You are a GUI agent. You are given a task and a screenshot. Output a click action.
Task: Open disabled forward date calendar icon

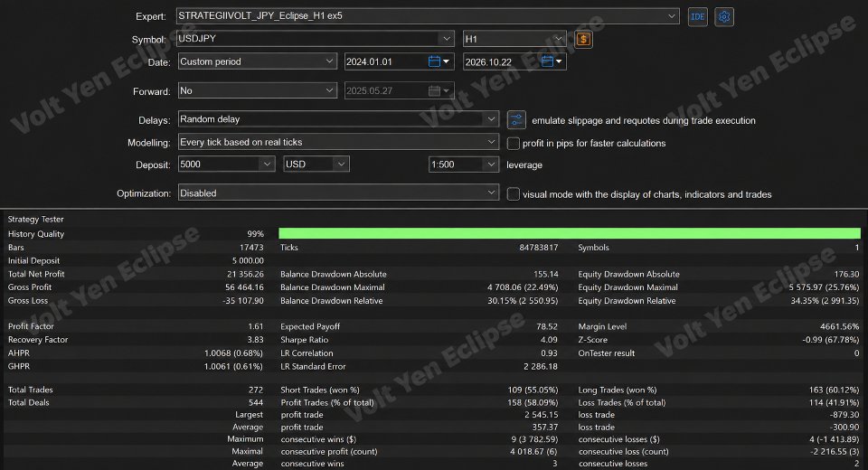click(x=435, y=90)
